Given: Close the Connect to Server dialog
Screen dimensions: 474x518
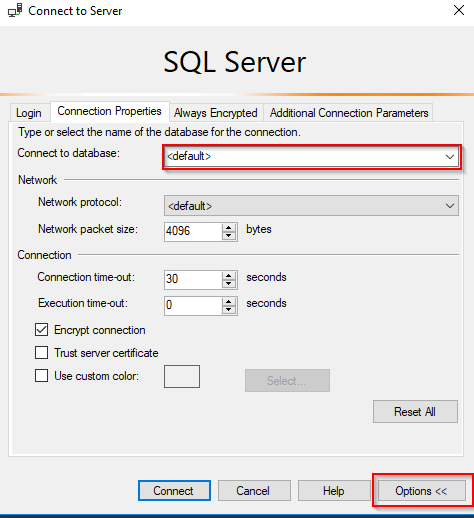Looking at the screenshot, I should (459, 10).
